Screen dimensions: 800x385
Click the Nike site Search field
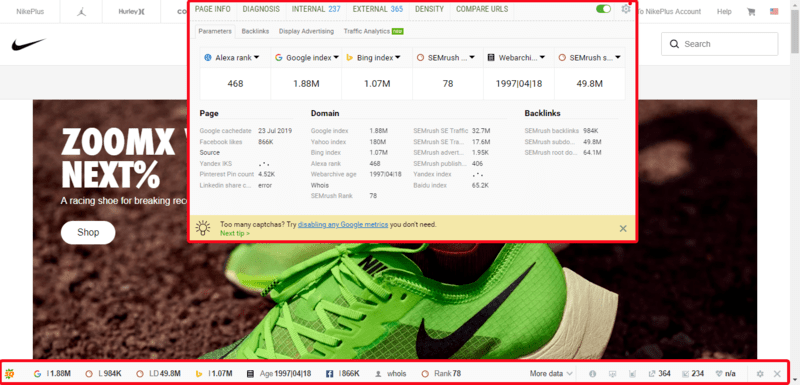[719, 44]
